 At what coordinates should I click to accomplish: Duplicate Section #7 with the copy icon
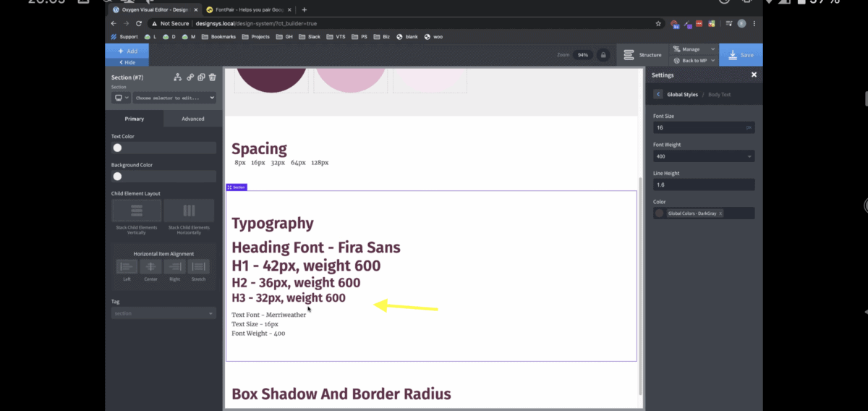[202, 77]
